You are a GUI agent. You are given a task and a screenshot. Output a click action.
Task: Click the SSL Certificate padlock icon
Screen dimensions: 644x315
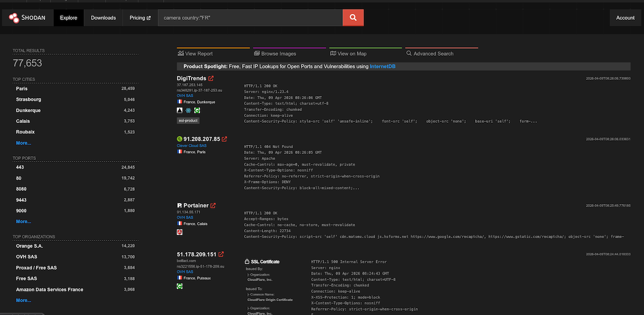click(247, 262)
